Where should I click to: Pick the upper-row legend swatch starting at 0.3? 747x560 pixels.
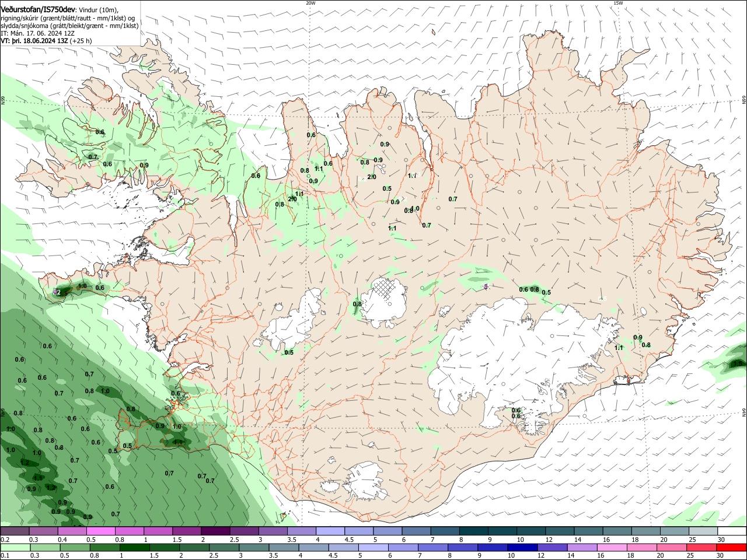[x=43, y=531]
